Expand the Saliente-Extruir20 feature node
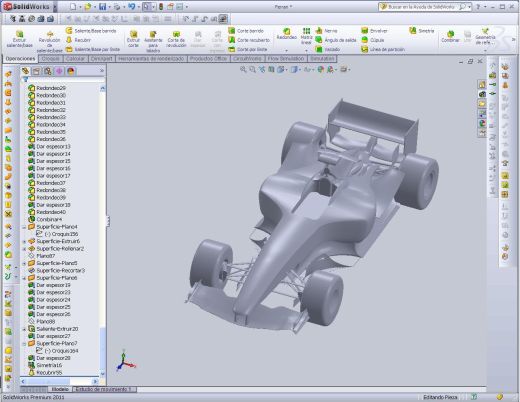The height and width of the screenshot is (402, 520). 24,329
